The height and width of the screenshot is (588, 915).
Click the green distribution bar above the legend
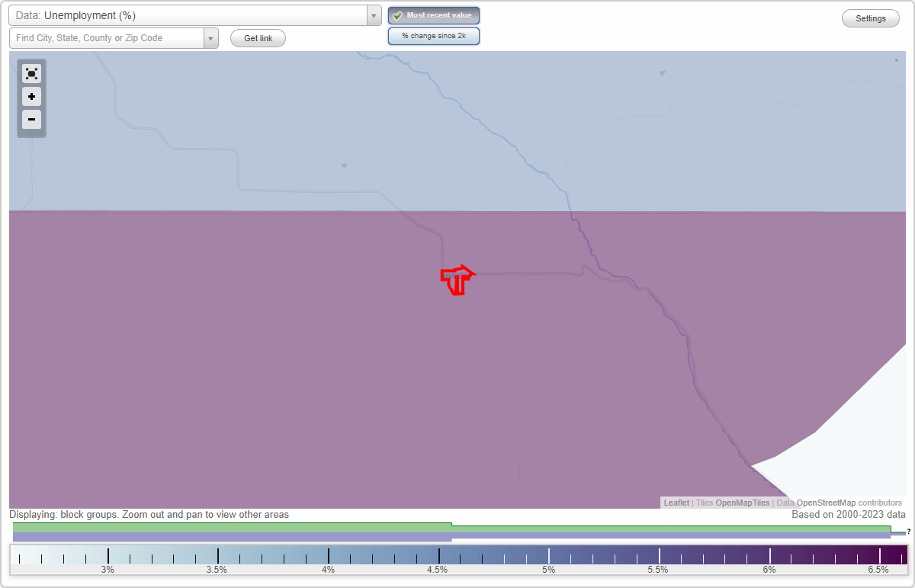pos(229,527)
